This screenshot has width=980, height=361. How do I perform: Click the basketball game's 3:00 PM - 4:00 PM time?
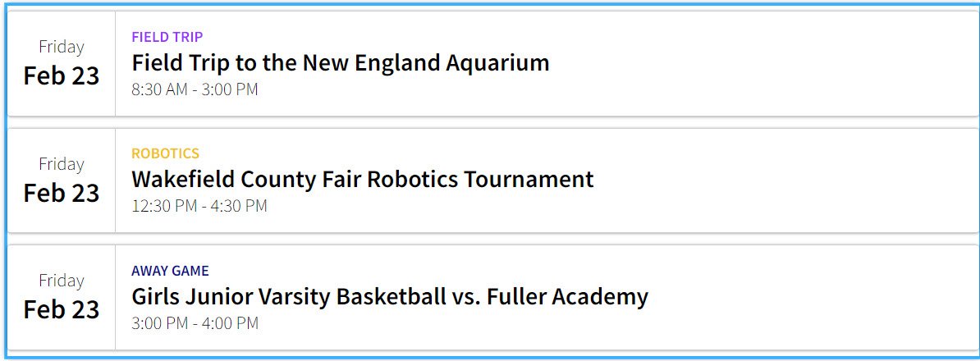pyautogui.click(x=195, y=323)
